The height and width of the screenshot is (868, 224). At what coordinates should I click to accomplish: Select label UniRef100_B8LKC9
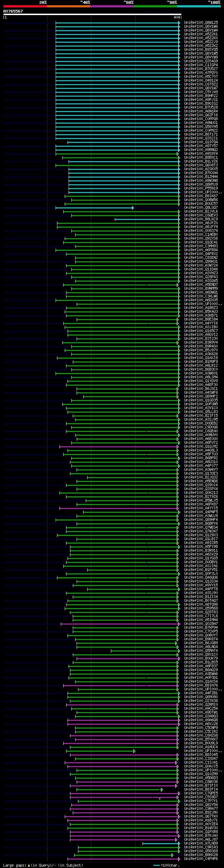[201, 219]
